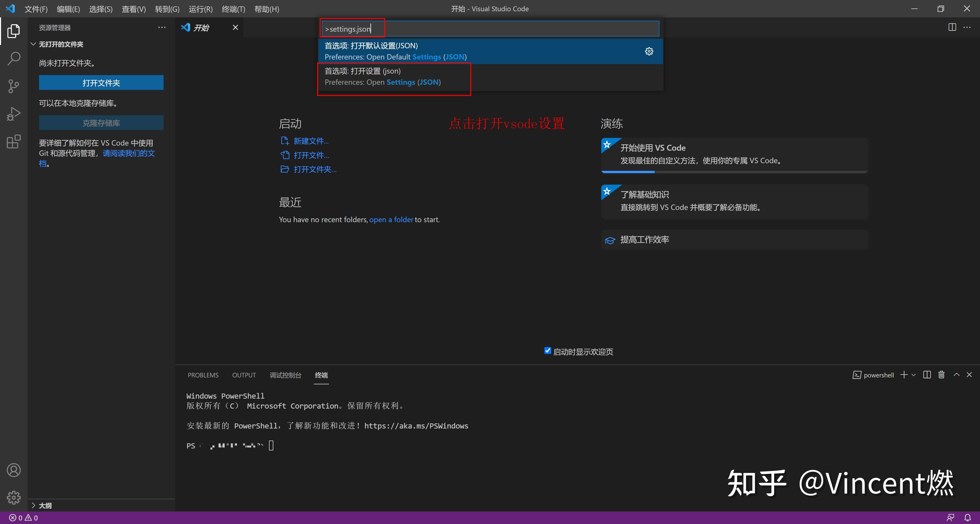
Task: Select Preferences: Open Settings (JSON) command
Action: 490,77
